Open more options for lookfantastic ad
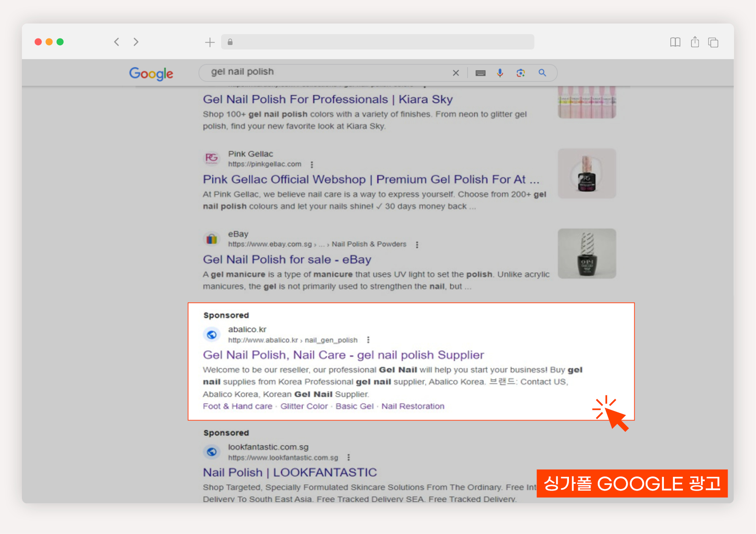Screen dimensions: 756x534 [349, 457]
